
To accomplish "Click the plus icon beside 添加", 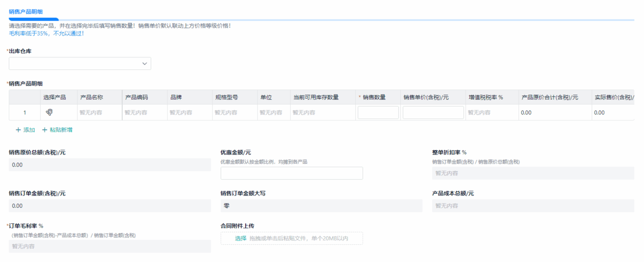I will click(x=18, y=130).
